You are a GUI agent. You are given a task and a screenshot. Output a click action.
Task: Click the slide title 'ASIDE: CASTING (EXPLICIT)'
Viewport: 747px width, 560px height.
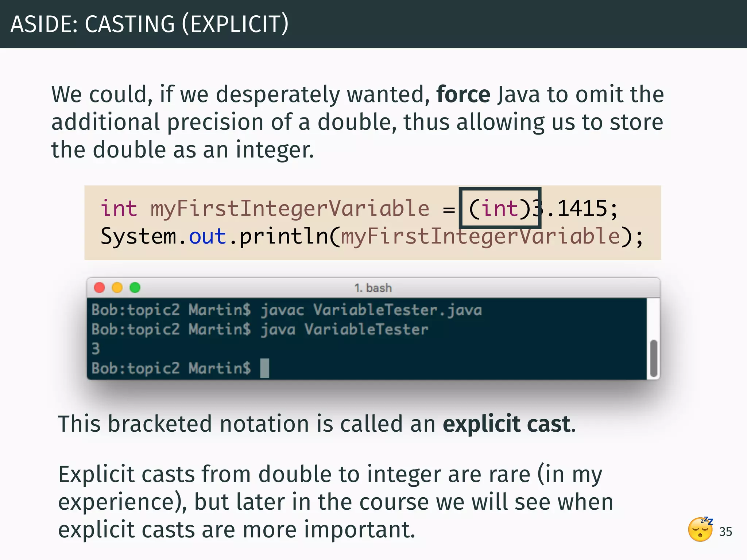[150, 24]
